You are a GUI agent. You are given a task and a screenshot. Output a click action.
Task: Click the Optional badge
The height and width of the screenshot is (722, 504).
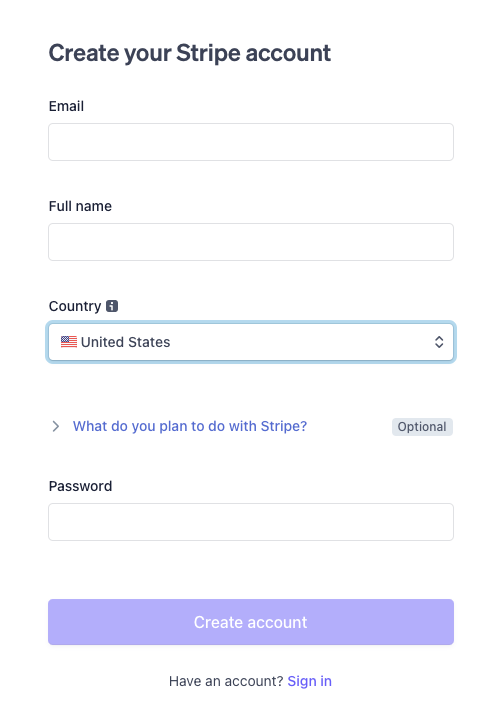coord(422,427)
